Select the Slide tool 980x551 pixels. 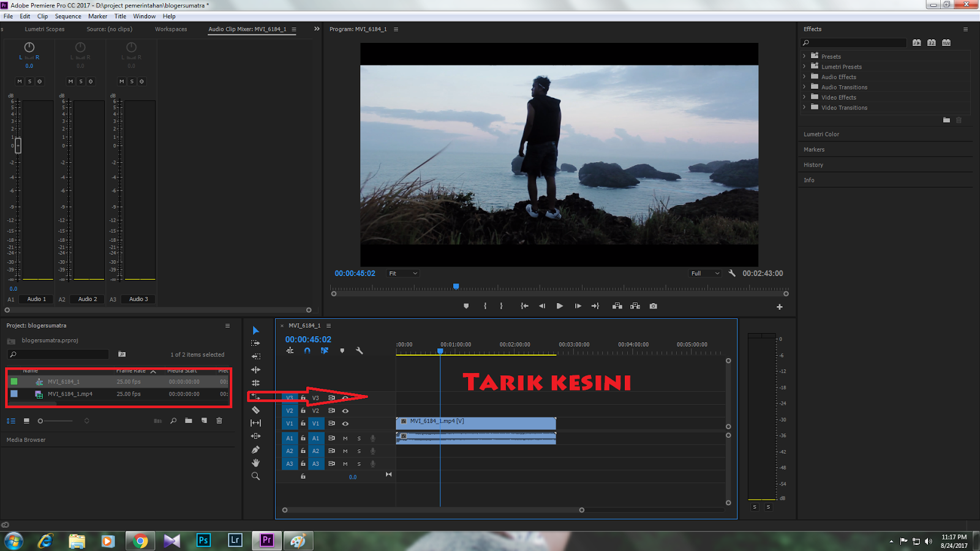[256, 436]
